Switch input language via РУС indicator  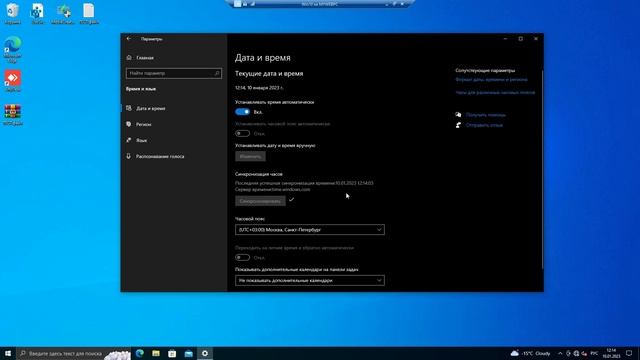[x=594, y=353]
